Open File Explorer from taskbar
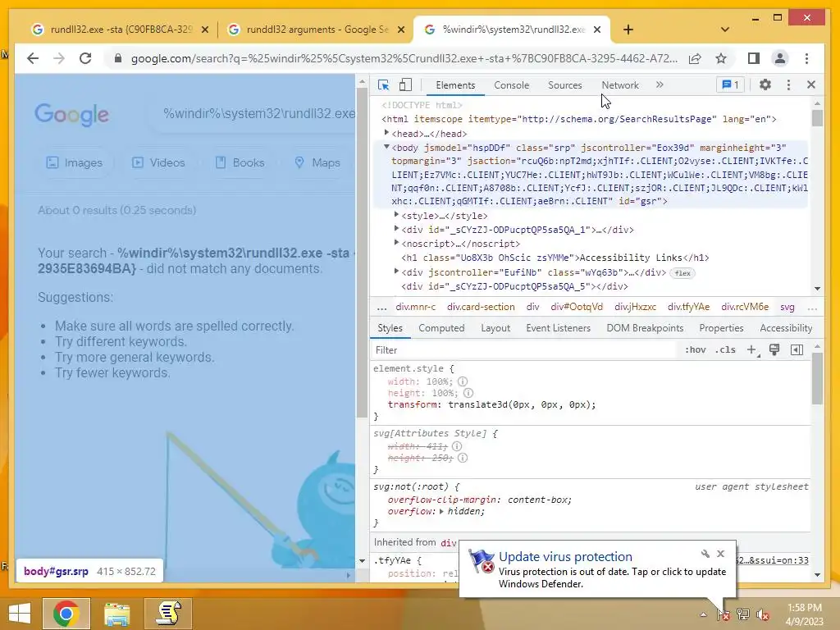The height and width of the screenshot is (630, 840). pos(117,614)
